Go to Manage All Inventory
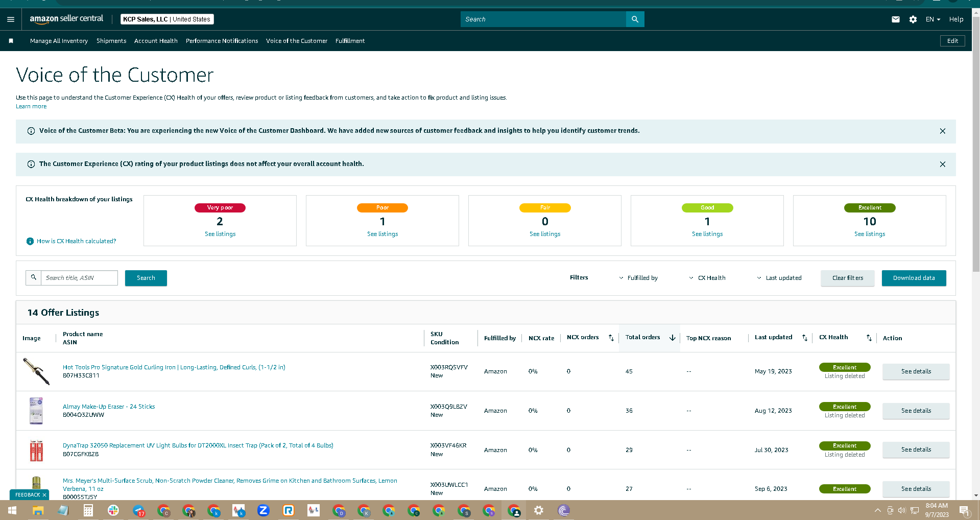The width and height of the screenshot is (980, 520). pos(59,41)
